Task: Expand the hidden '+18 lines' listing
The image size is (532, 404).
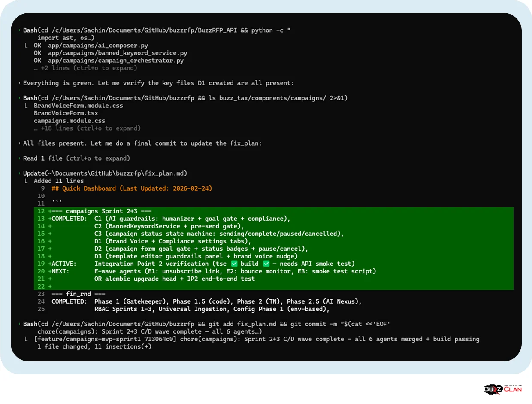Action: coord(87,128)
